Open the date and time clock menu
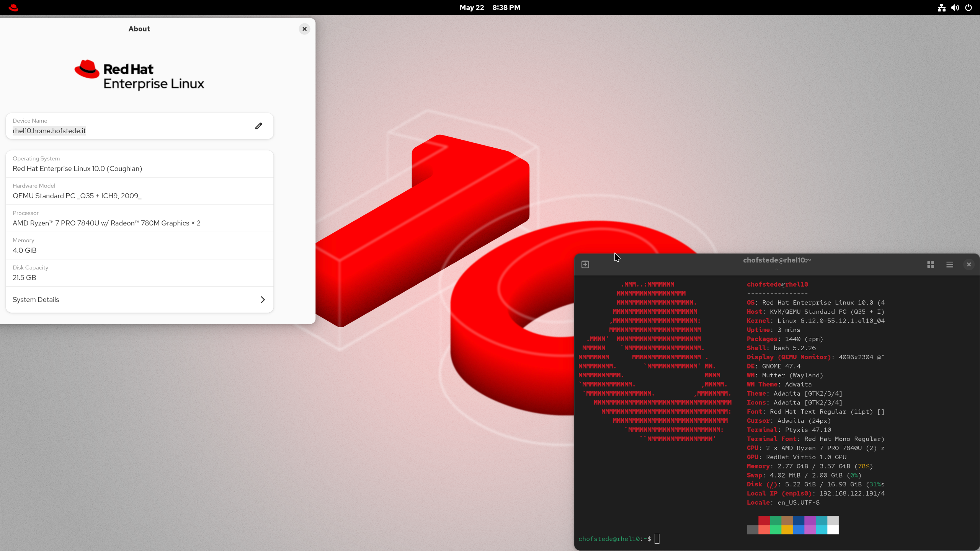The width and height of the screenshot is (980, 551). [490, 8]
